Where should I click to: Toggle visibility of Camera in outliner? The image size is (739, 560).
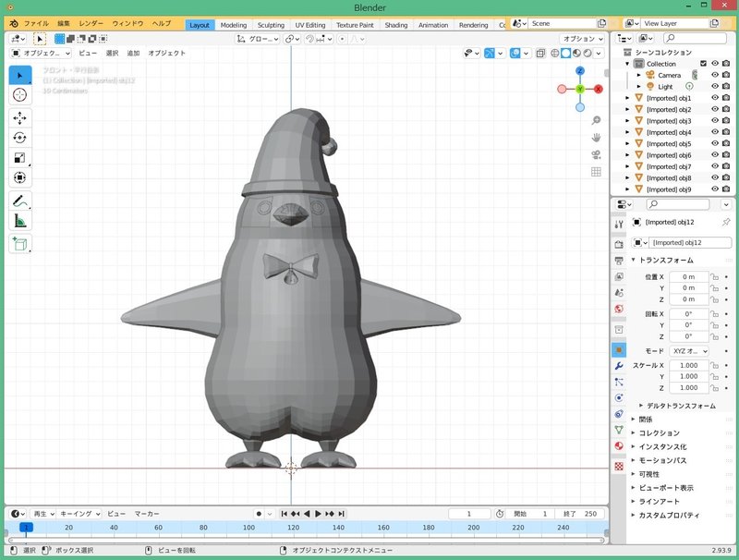[715, 75]
